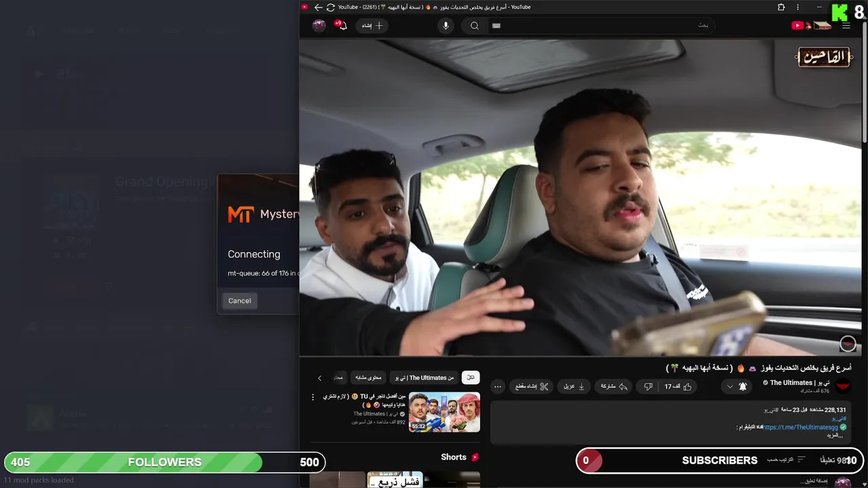This screenshot has height=488, width=868.
Task: Open the comments sort dropdown (الترتيب حسب)
Action: tap(786, 460)
